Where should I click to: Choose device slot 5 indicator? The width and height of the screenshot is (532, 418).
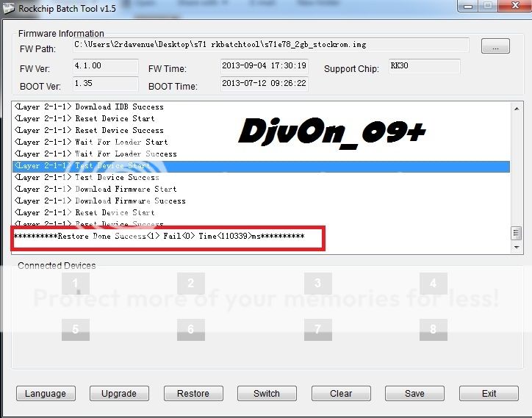(76, 330)
